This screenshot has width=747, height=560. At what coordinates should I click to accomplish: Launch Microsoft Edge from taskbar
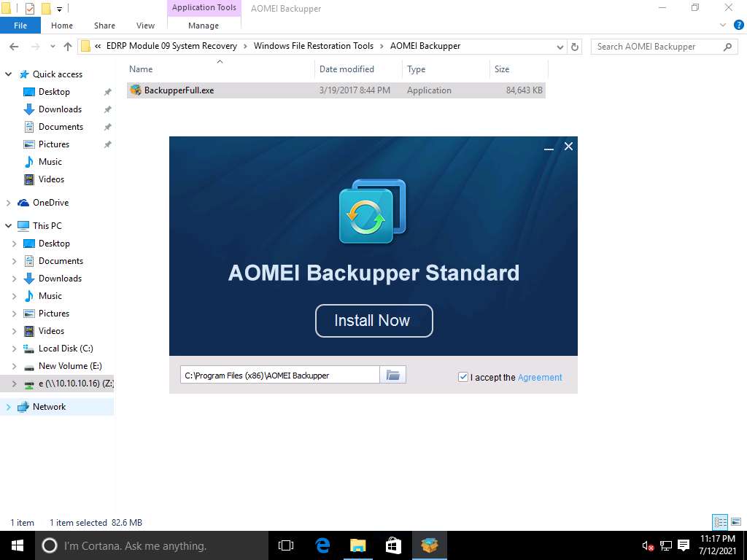coord(322,545)
